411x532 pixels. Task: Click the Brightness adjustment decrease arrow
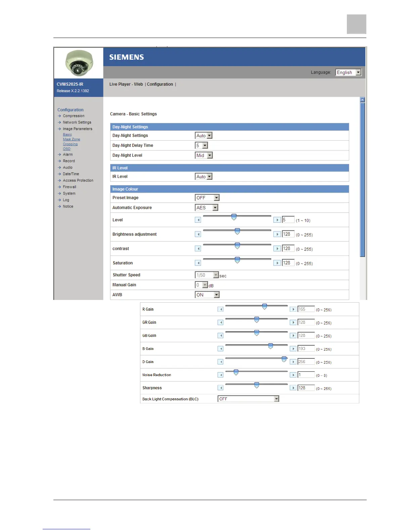[198, 234]
